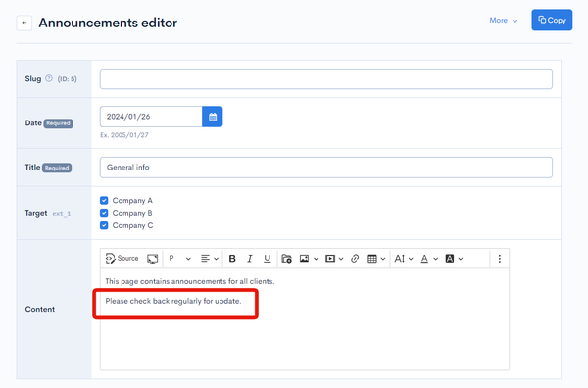Open the font background color picker
588x388 pixels.
tap(454, 259)
